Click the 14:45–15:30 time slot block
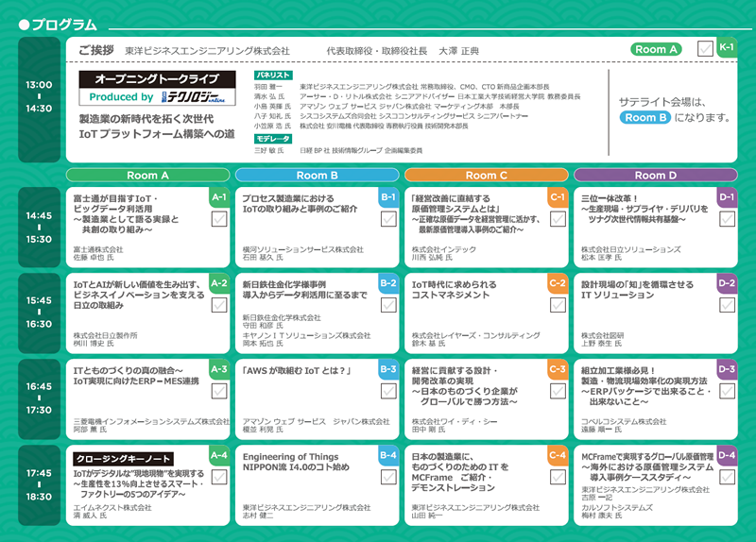 click(x=39, y=227)
